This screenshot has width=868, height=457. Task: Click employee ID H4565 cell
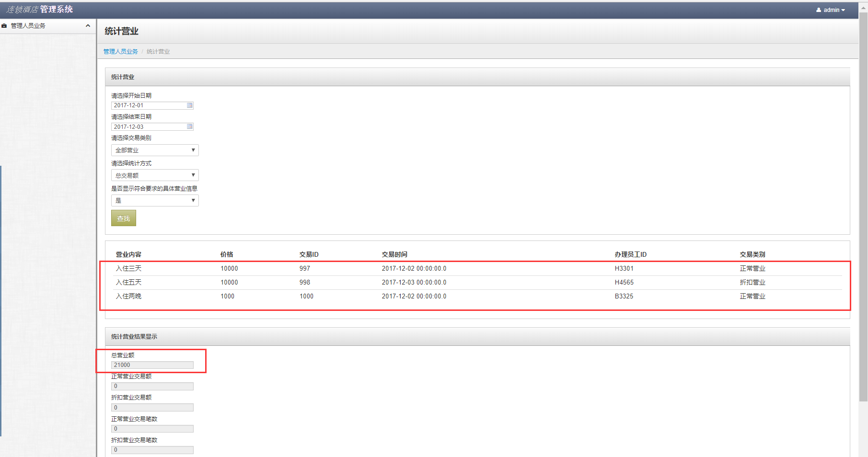click(624, 282)
